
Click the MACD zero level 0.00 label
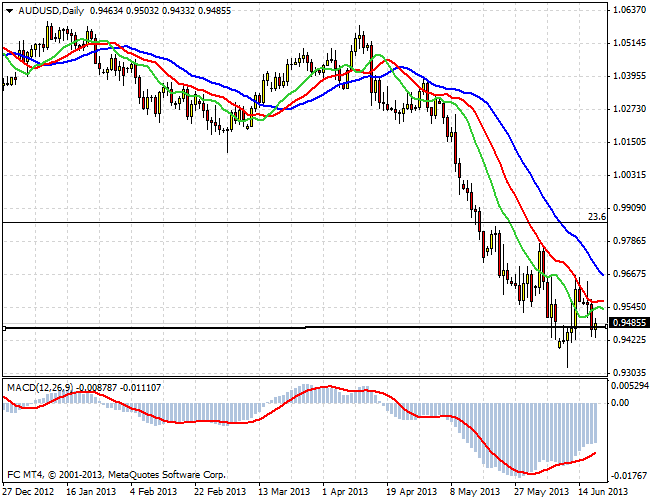(620, 403)
